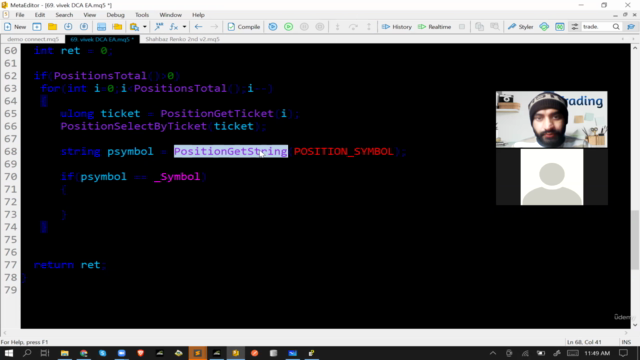Click the green-blue terminal switch icon
Screen dimensions: 640x360
coord(560,27)
